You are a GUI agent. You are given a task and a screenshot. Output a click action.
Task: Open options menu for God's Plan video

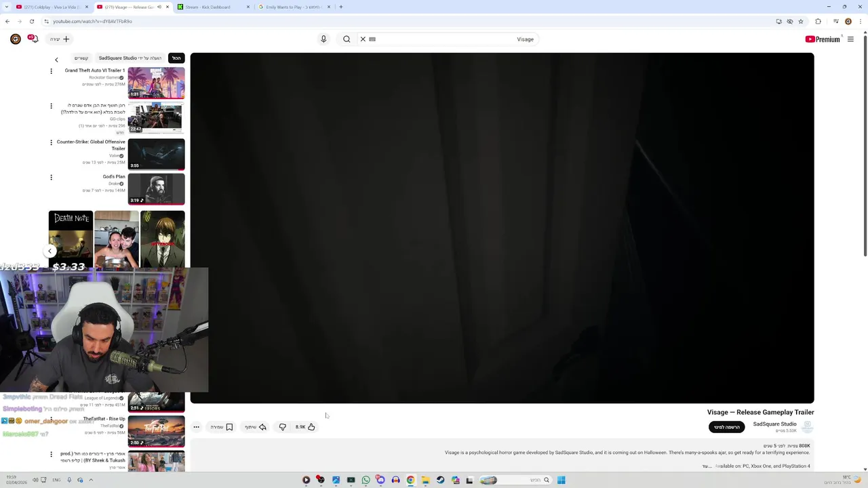51,178
